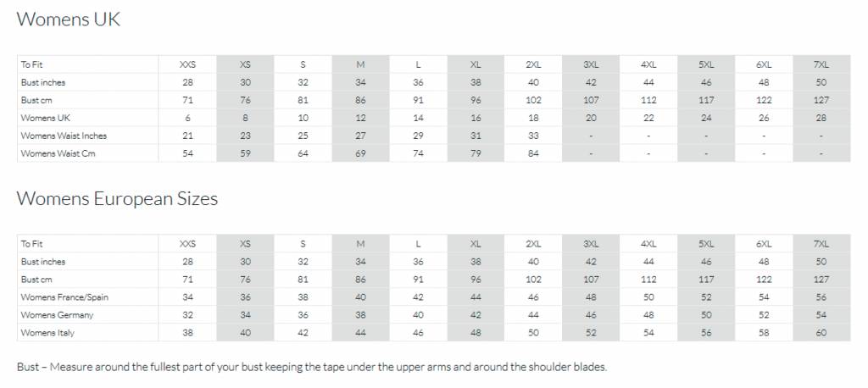Click Womens France/Spain value for size L
Screen dimensions: 868x388
point(418,297)
